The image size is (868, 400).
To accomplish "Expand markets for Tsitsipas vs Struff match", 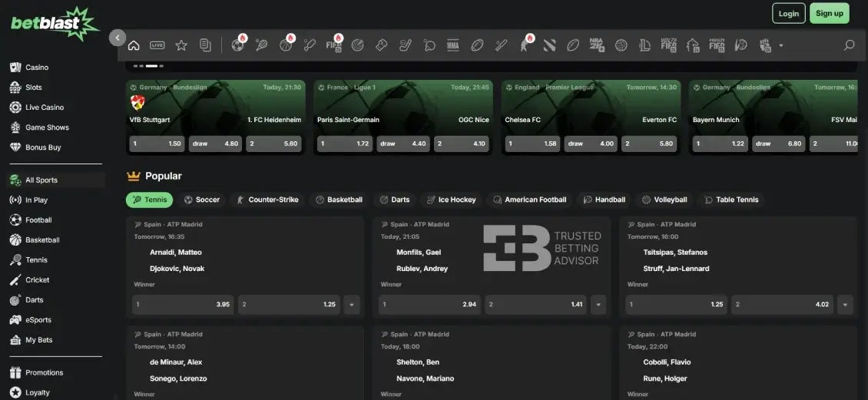I will [845, 304].
